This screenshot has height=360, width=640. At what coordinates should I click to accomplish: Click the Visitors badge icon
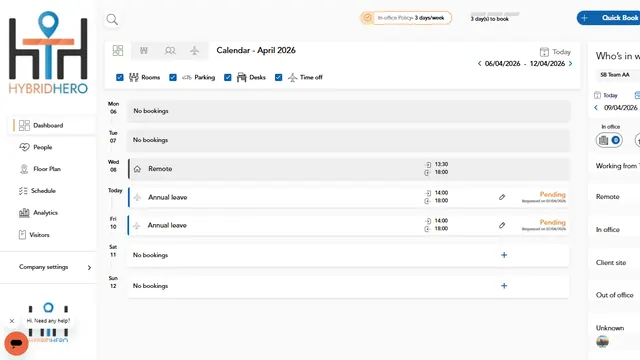tap(22, 235)
